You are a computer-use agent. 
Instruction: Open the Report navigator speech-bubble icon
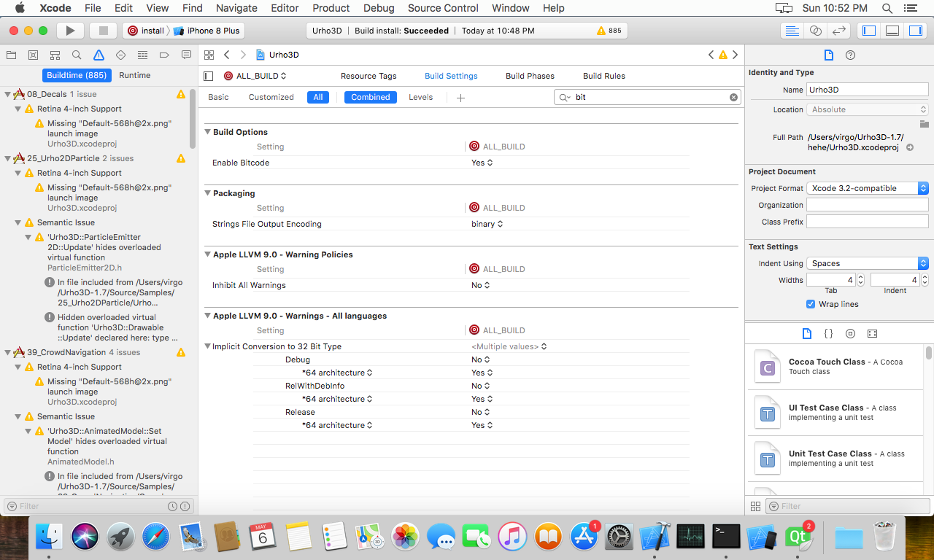pyautogui.click(x=186, y=55)
